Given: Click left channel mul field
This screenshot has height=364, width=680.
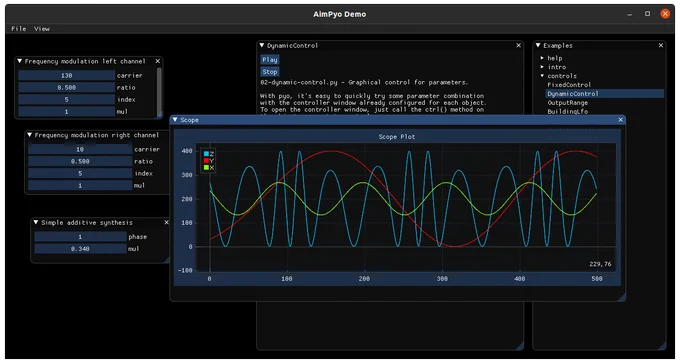Looking at the screenshot, I should pos(66,111).
